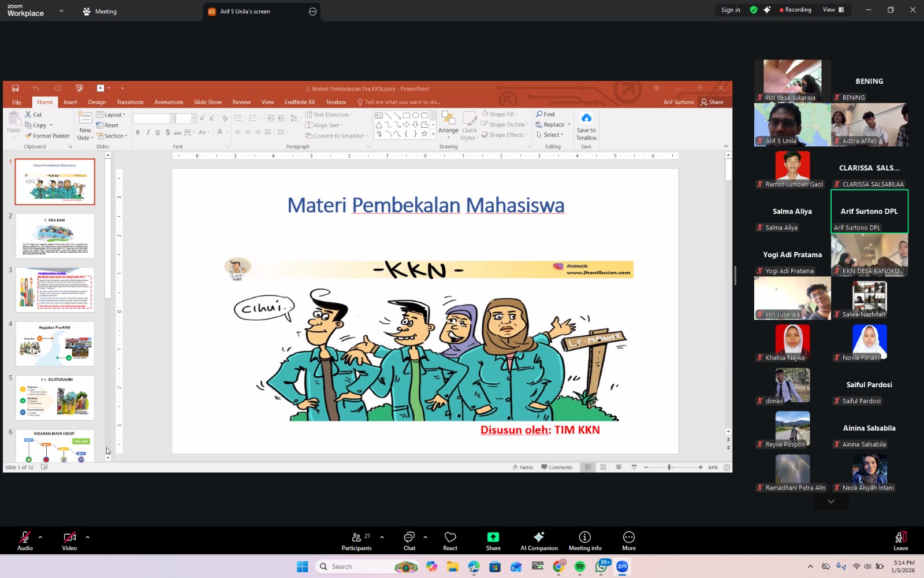Click the Decrease List Level indent icon
The image size is (924, 578).
(271, 118)
